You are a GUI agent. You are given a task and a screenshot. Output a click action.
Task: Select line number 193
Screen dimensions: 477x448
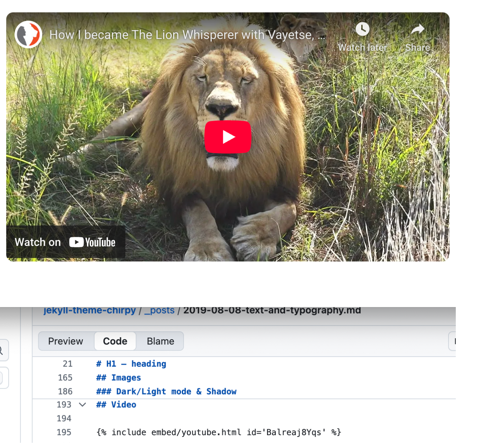[x=64, y=405]
